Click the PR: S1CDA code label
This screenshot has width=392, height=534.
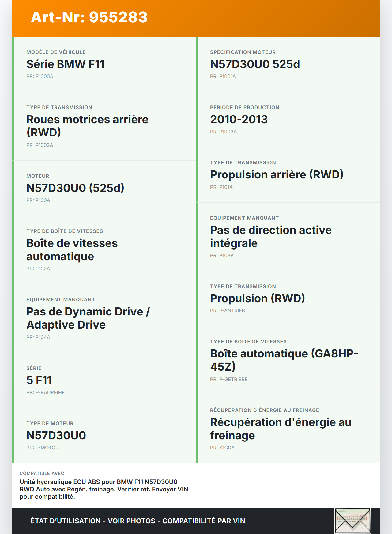[x=222, y=448]
